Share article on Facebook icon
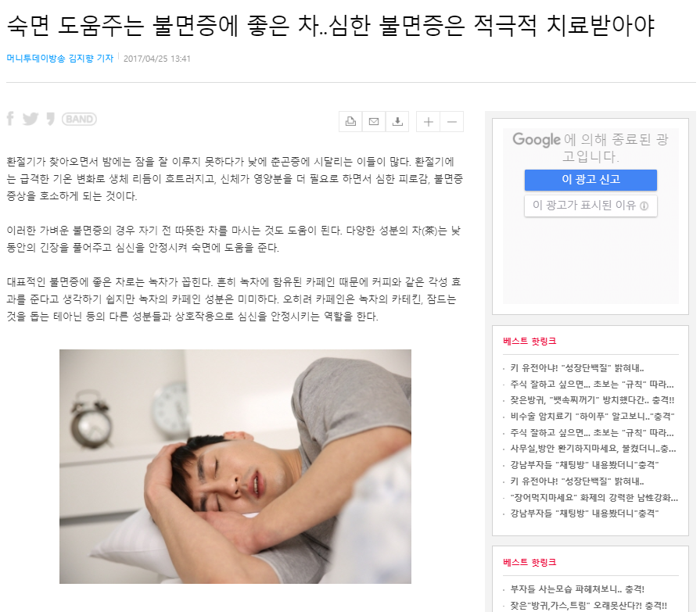Viewport: 700px width, 612px height. [11, 119]
